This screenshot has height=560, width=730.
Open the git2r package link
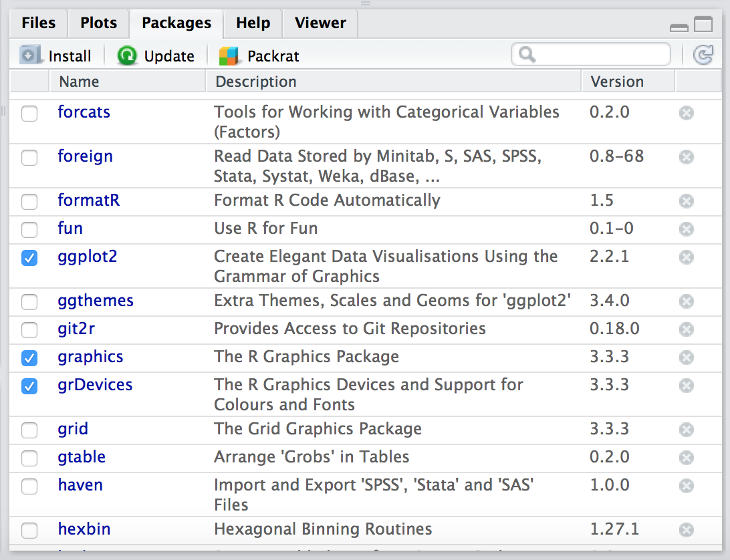point(76,329)
